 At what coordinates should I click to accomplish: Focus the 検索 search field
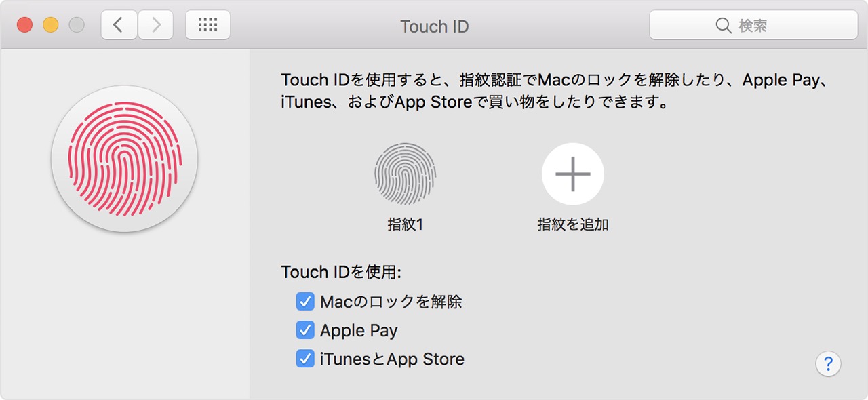click(x=753, y=26)
